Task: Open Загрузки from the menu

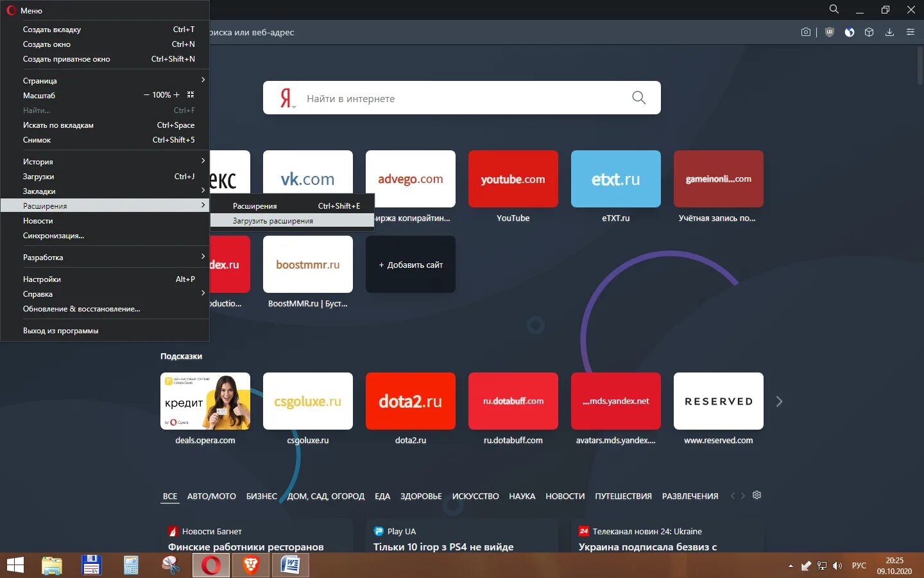Action: pos(105,176)
